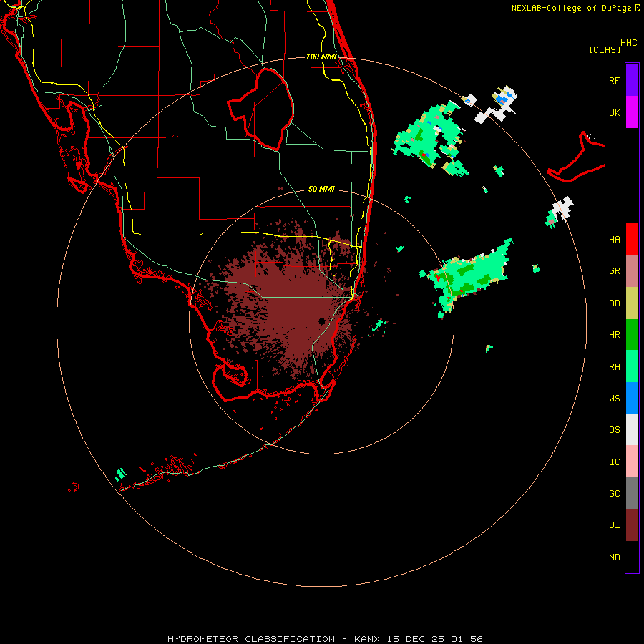This screenshot has height=644, width=644.
Task: Click the "RF" legend label
Action: click(614, 81)
